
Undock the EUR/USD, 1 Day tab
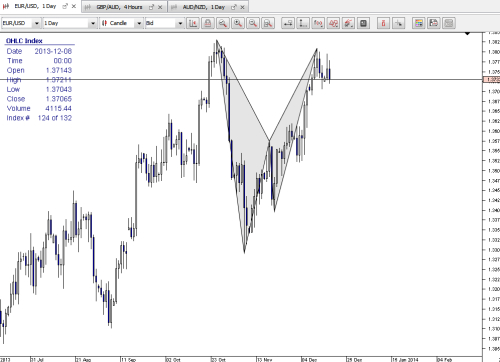(x=65, y=6)
